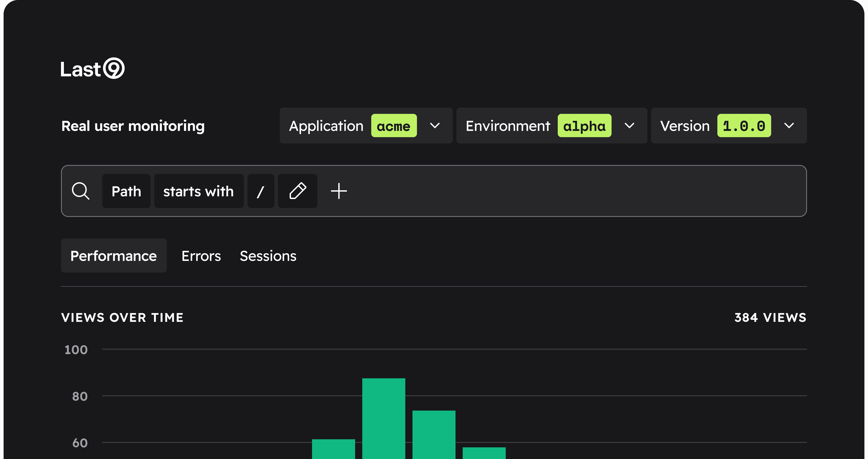The width and height of the screenshot is (868, 459).
Task: Click the 1.0.0 version tag
Action: click(x=744, y=126)
